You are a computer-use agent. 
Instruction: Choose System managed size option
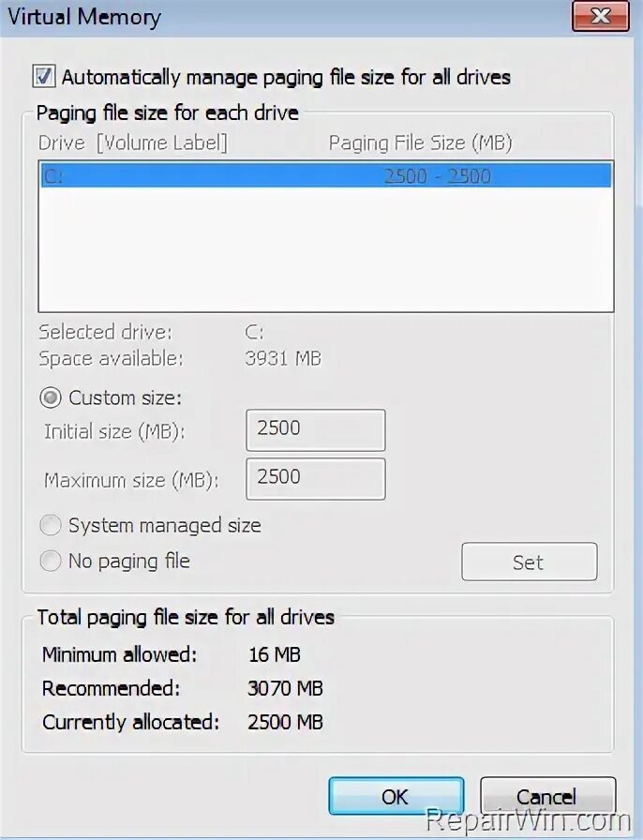(x=51, y=526)
